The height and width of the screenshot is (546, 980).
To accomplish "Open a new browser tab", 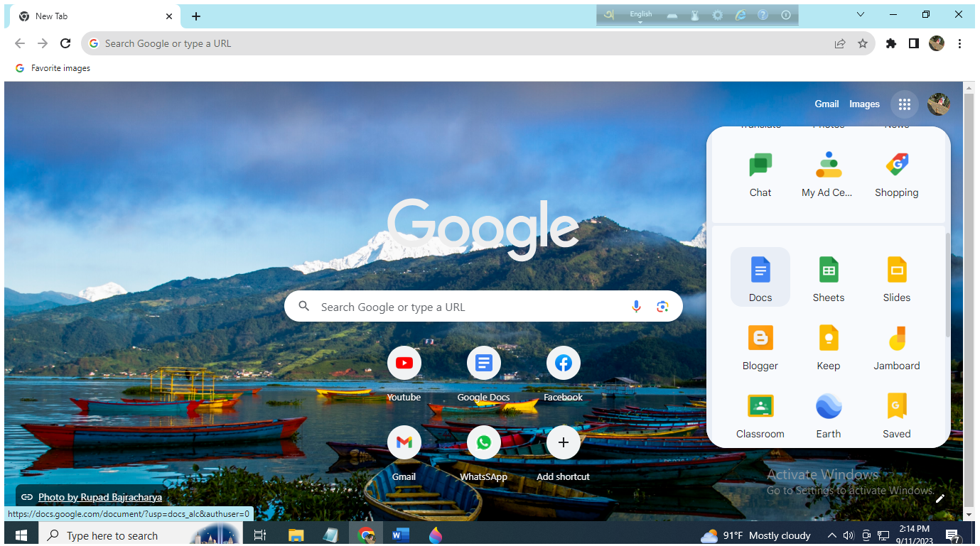I will (x=196, y=16).
